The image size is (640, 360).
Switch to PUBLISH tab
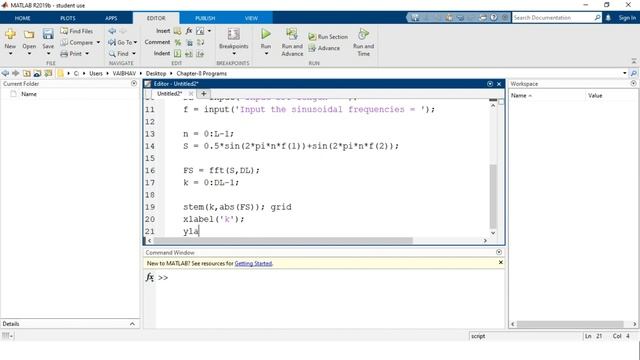[205, 18]
